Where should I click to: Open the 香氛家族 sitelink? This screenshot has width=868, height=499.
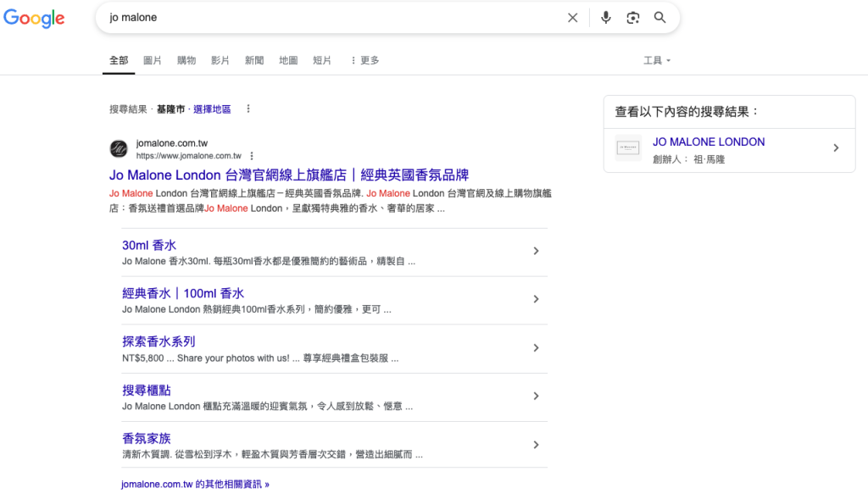[x=146, y=438]
